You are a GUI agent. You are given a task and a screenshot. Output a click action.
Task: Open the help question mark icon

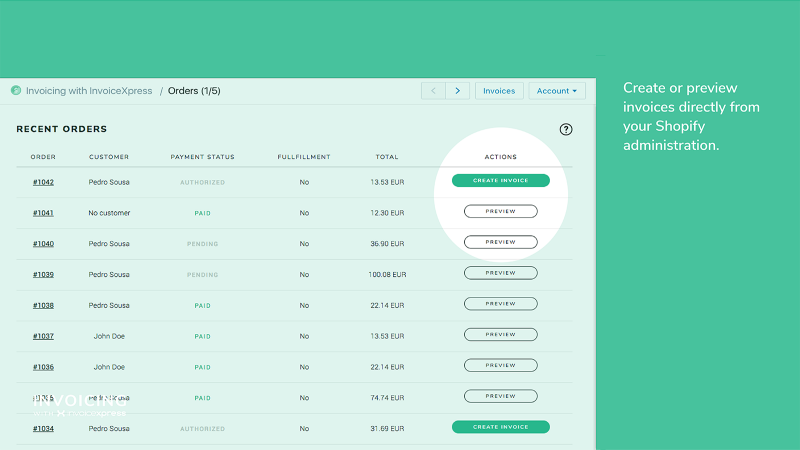565,129
